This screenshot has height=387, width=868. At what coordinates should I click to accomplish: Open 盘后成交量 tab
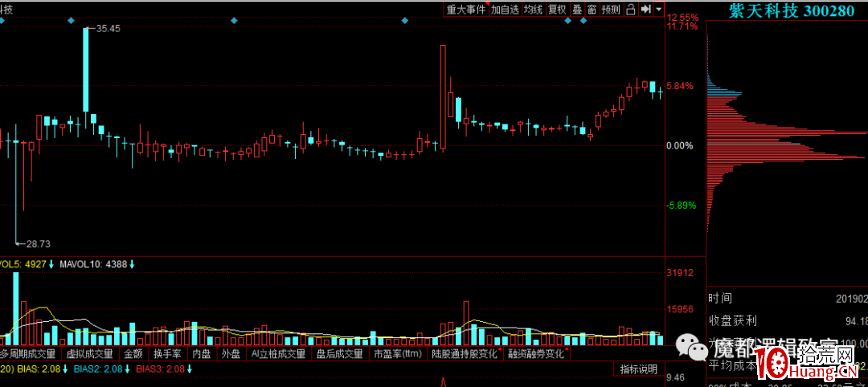339,353
